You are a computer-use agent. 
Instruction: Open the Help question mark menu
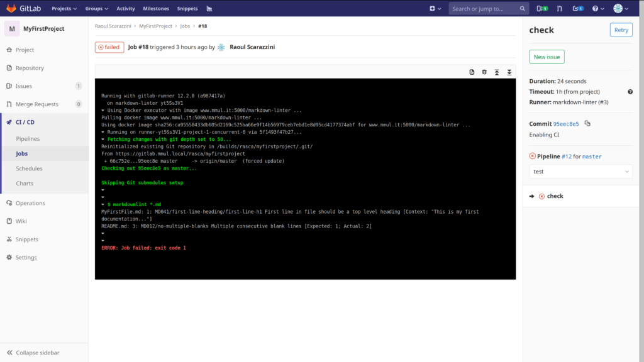point(598,9)
